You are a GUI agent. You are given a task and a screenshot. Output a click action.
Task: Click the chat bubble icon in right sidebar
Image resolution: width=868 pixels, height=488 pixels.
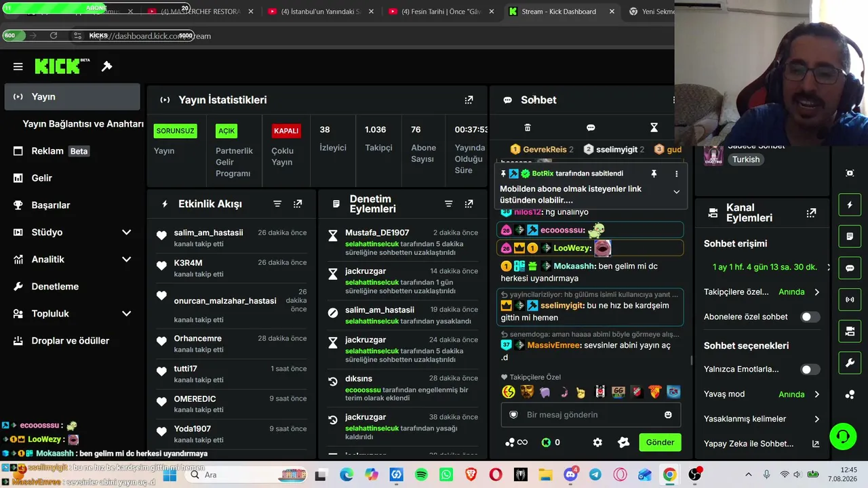850,268
